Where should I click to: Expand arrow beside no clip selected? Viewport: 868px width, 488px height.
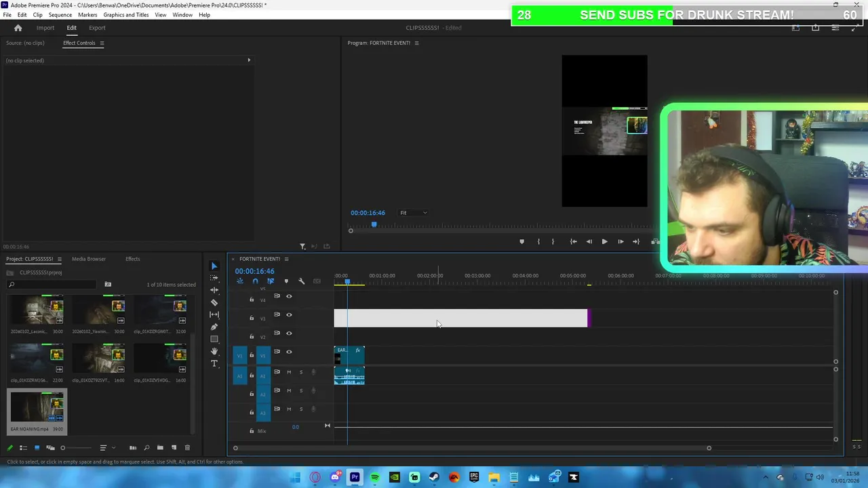249,60
